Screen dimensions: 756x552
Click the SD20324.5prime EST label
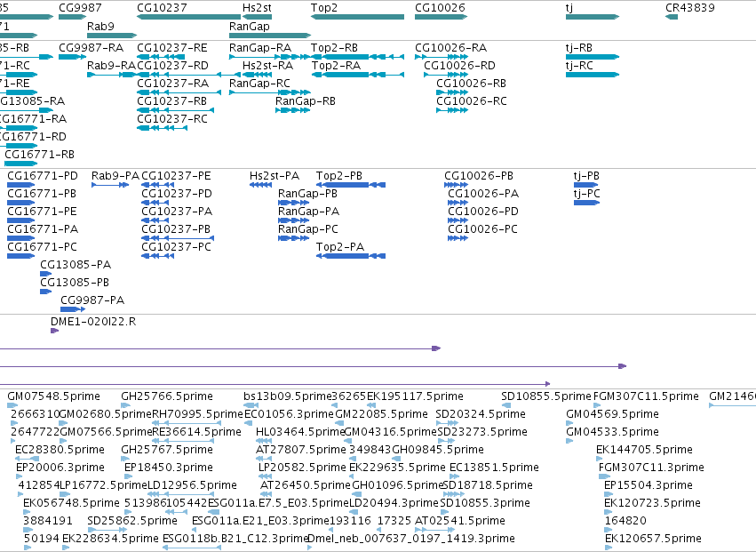point(481,414)
